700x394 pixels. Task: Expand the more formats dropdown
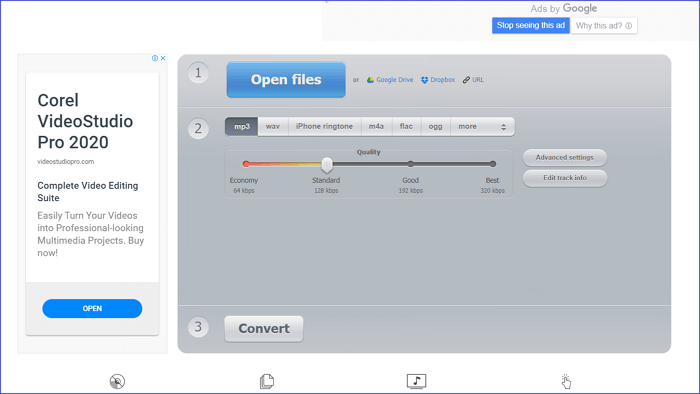tap(483, 127)
